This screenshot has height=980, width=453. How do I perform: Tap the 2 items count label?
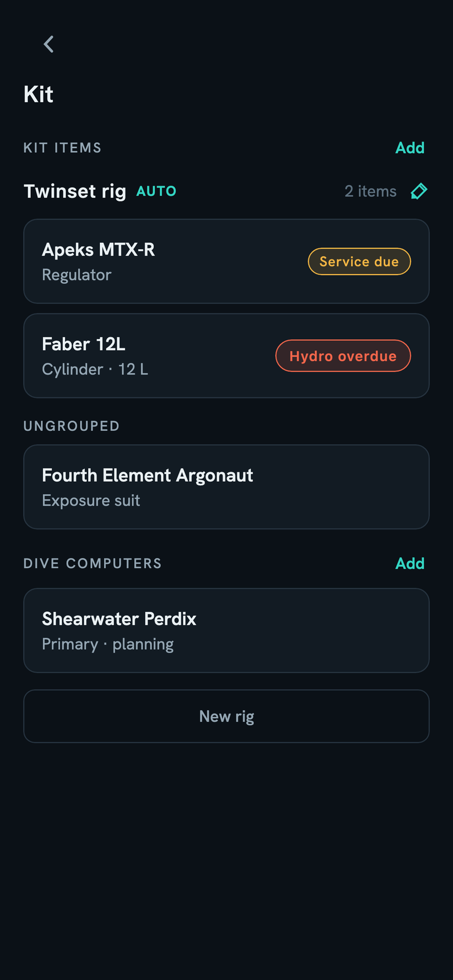pyautogui.click(x=371, y=191)
